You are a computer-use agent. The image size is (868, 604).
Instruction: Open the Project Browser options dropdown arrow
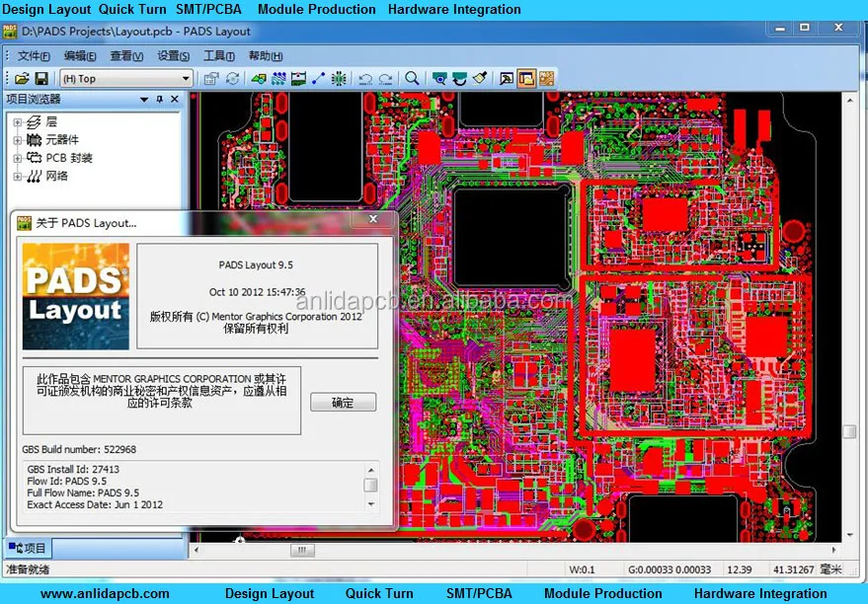click(144, 99)
